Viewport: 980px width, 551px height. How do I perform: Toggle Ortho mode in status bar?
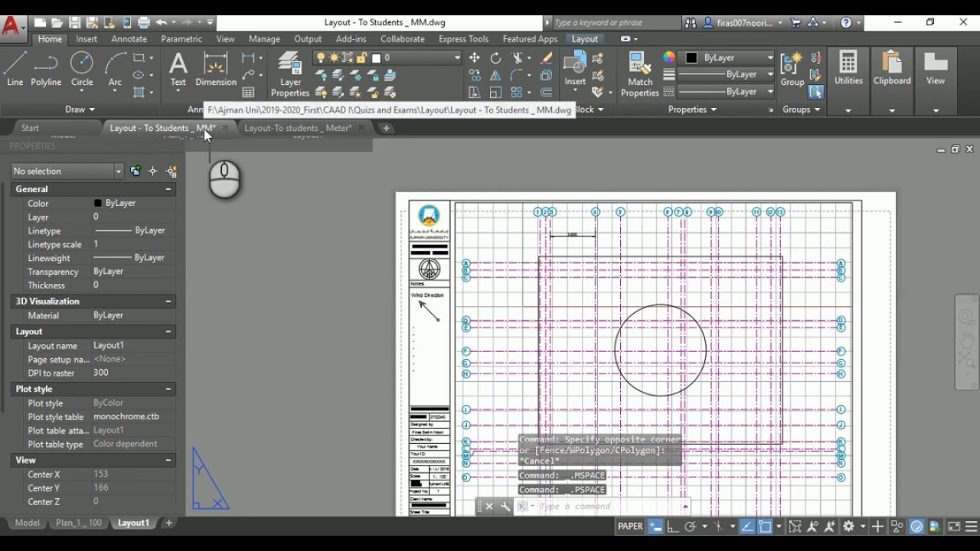point(673,527)
